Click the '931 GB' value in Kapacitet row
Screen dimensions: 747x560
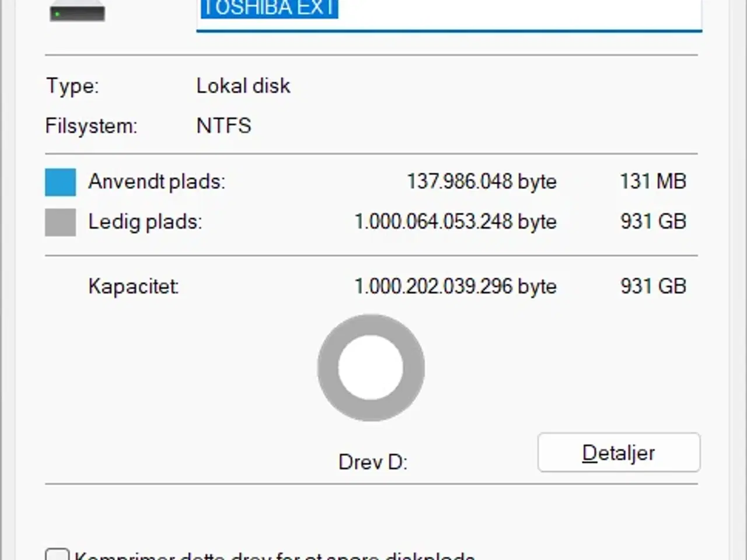653,286
